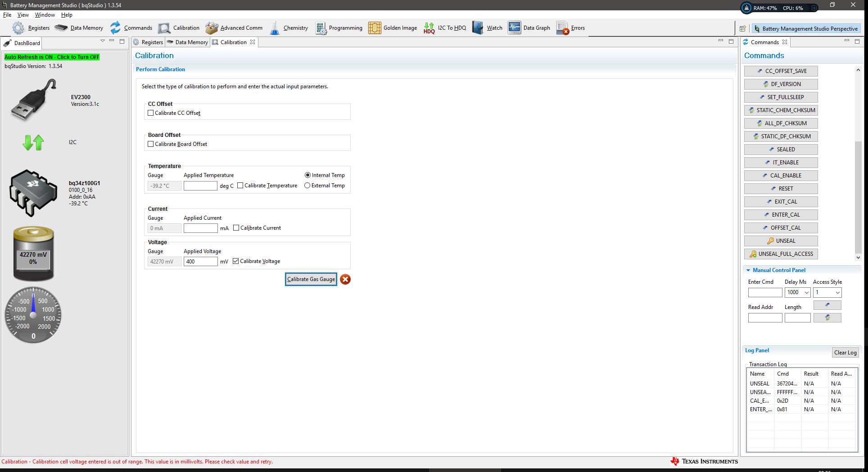The width and height of the screenshot is (868, 472).
Task: Switch to the Data Memory tab
Action: click(x=187, y=42)
